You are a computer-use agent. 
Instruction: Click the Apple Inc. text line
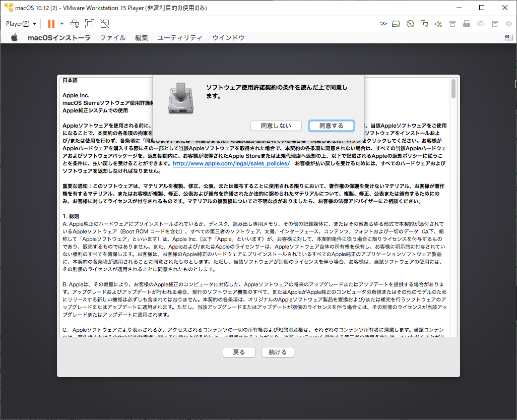click(76, 95)
